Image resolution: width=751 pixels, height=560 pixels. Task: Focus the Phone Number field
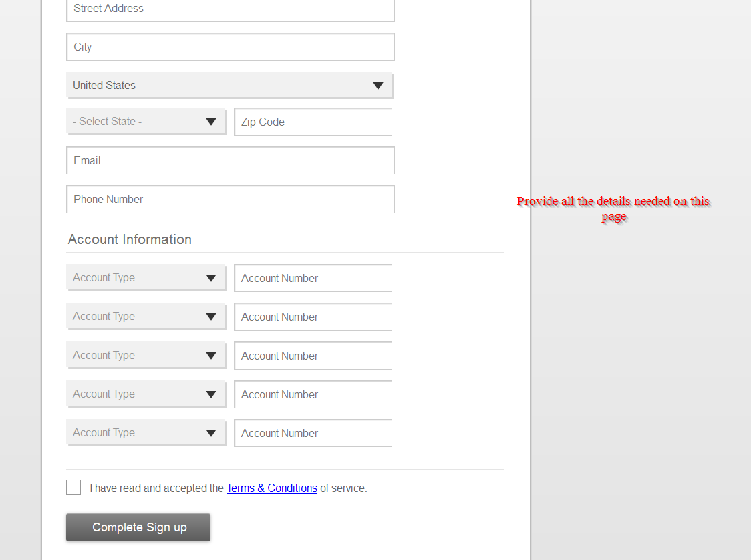[x=231, y=199]
